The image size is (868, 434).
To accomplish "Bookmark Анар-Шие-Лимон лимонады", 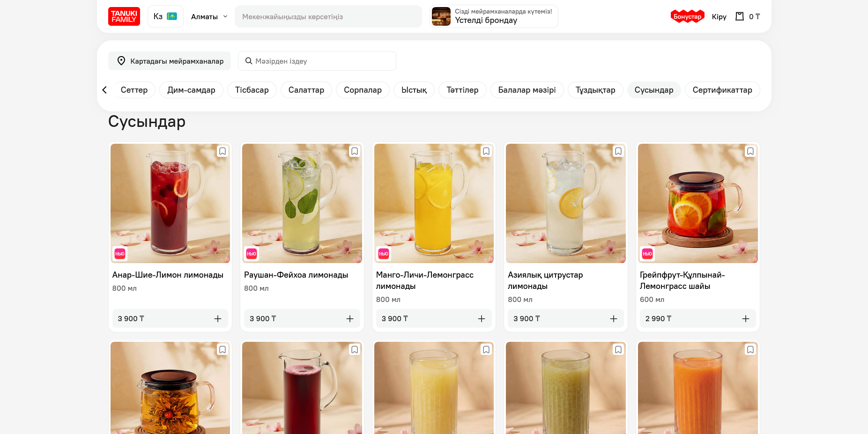I will click(x=223, y=151).
